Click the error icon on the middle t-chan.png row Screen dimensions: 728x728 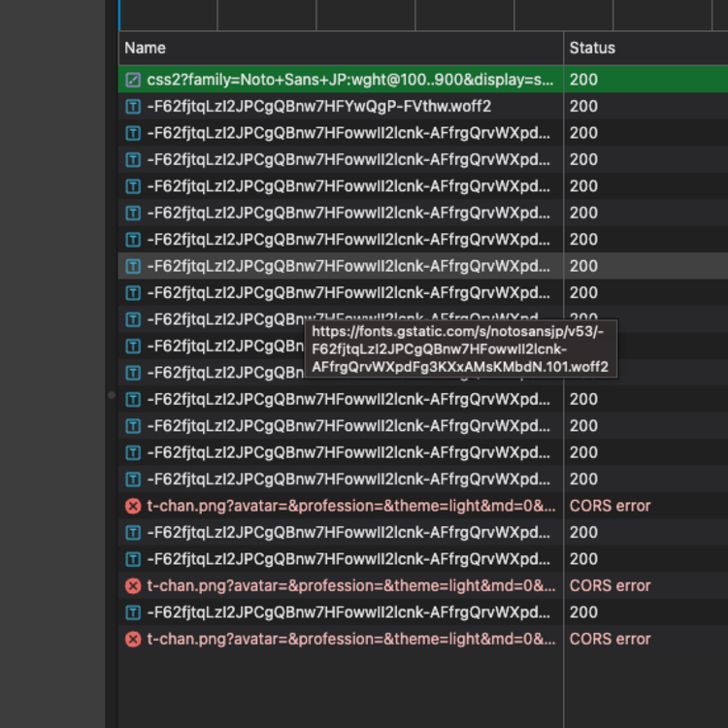[x=133, y=585]
